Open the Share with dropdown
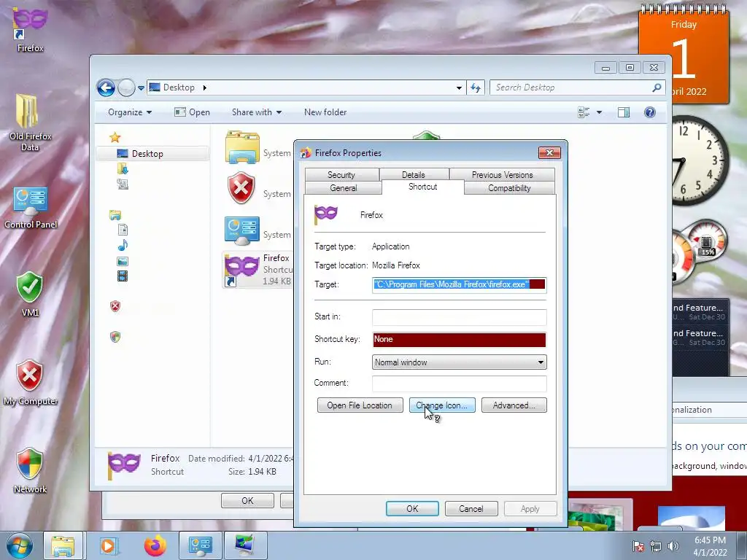 click(257, 112)
